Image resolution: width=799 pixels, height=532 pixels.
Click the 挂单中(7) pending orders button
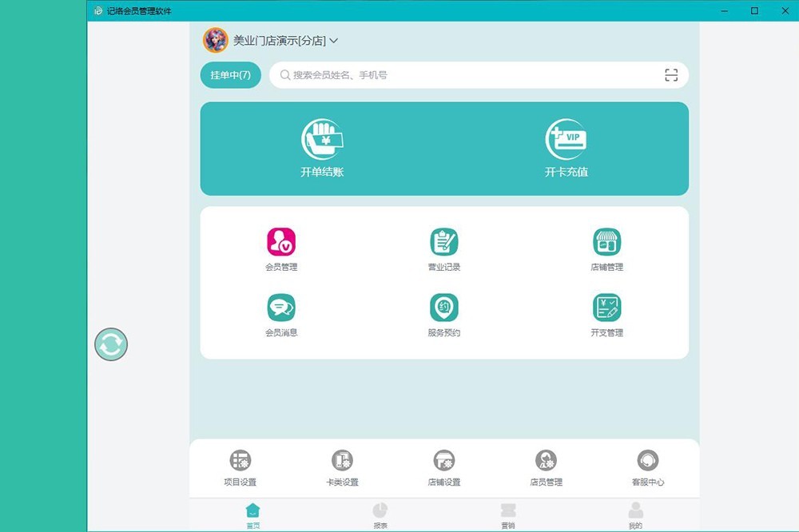[x=230, y=75]
